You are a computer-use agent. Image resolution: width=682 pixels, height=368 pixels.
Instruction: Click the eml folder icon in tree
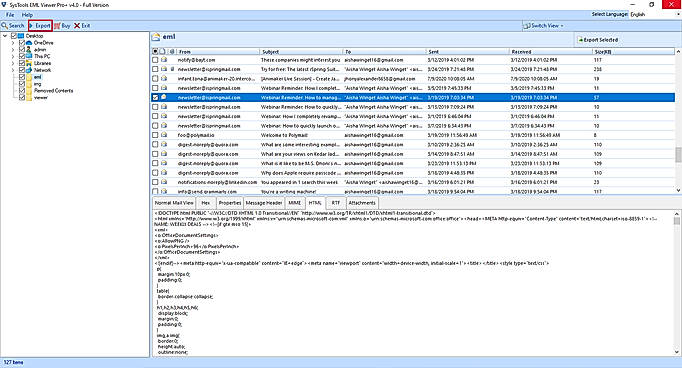coord(29,77)
